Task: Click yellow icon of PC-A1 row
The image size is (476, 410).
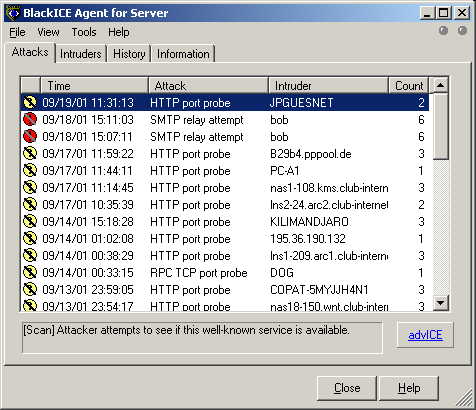Action: (30, 170)
